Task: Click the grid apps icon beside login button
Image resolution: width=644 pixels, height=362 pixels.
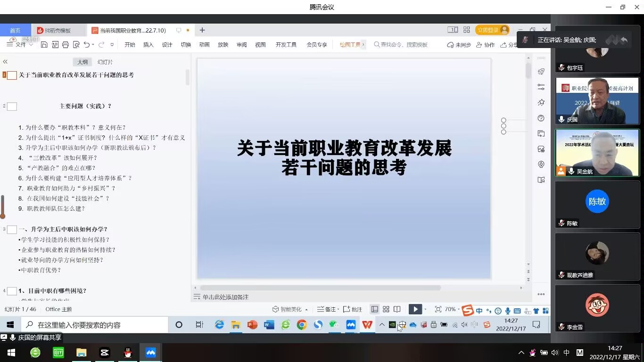Action: (466, 30)
